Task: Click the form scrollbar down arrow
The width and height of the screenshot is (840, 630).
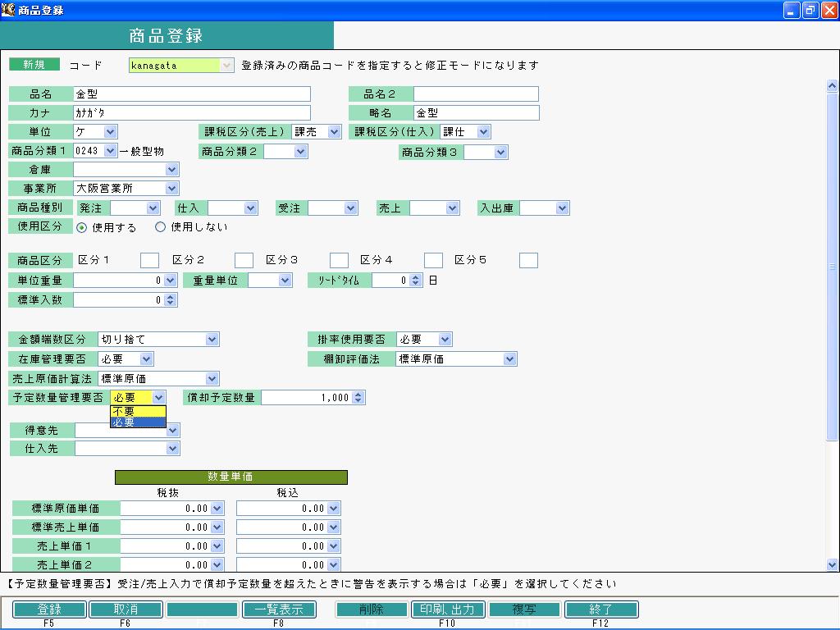Action: 832,564
